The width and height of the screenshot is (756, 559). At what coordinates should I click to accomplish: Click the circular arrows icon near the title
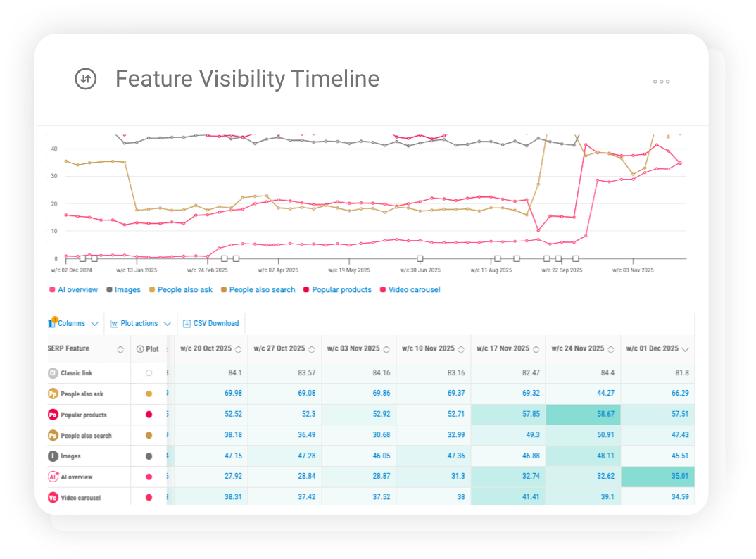click(x=85, y=80)
